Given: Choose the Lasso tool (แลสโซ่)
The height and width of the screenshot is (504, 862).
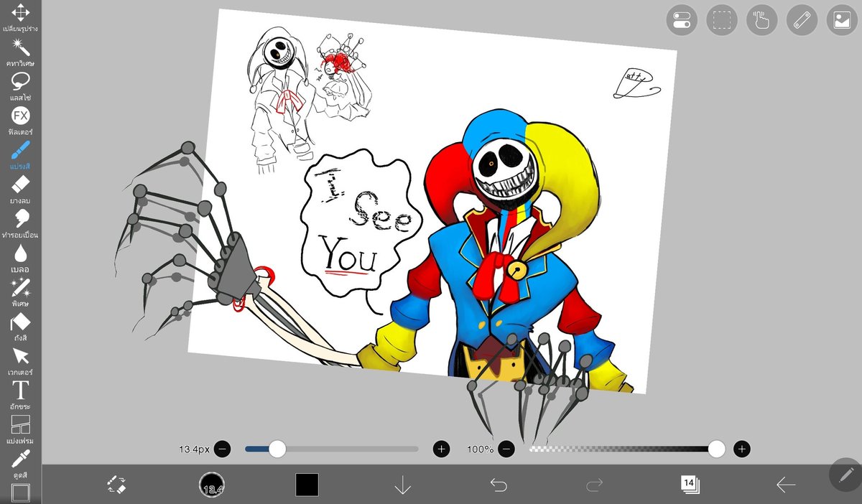Looking at the screenshot, I should click(x=20, y=86).
